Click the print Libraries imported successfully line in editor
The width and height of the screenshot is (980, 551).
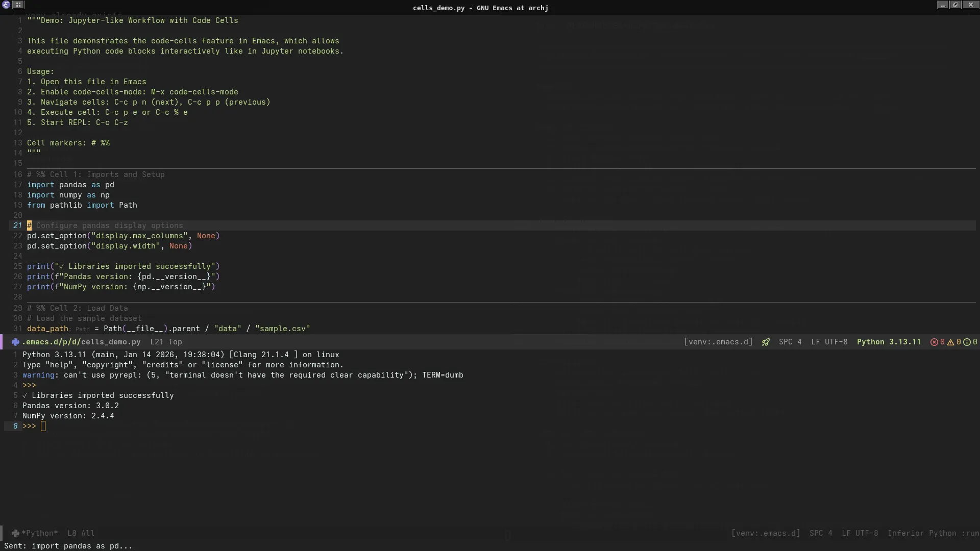click(123, 266)
